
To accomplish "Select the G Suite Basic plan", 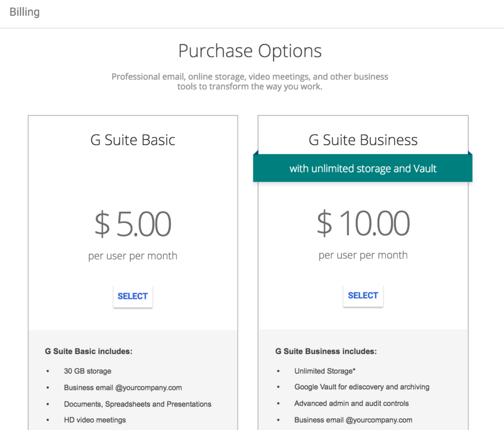I will 133,296.
